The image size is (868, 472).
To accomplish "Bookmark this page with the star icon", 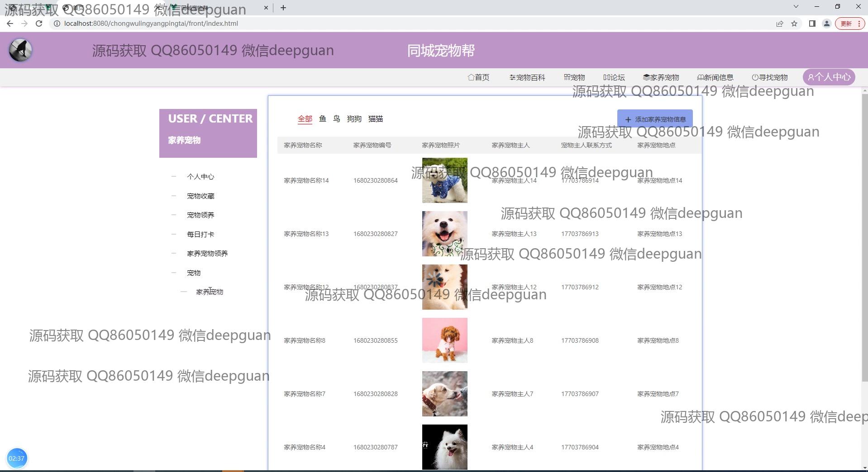I will (794, 24).
